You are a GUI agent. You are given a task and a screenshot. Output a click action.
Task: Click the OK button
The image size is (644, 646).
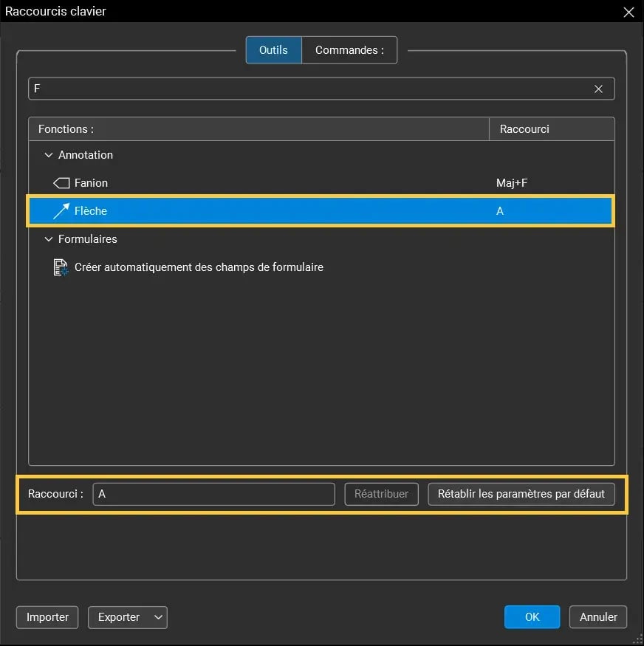coord(532,616)
